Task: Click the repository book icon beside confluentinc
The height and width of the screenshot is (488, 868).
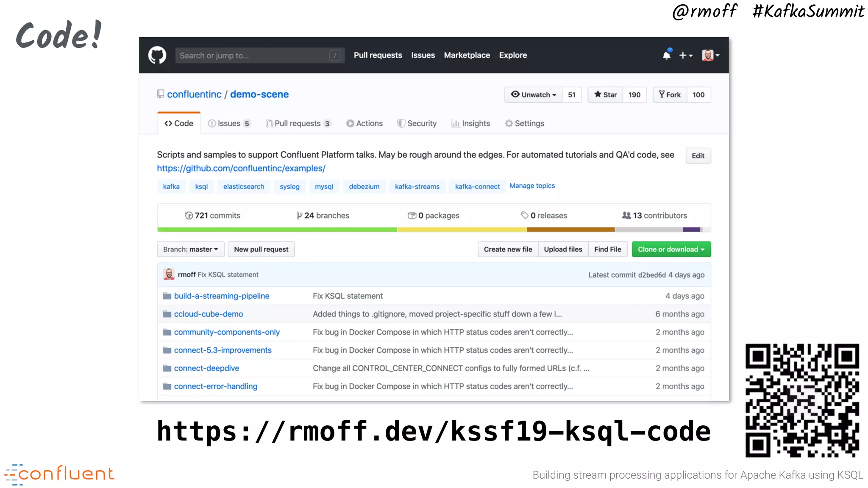Action: tap(161, 94)
